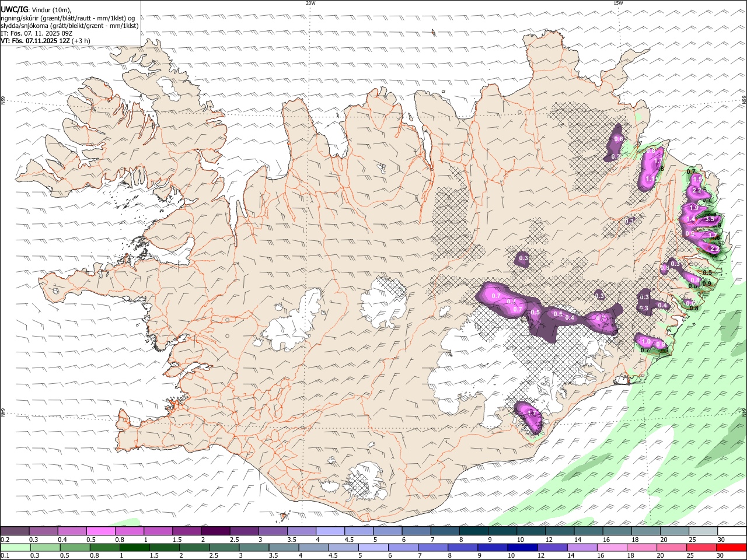Pick the light pink rain-scale swatch at 16

coord(611,548)
